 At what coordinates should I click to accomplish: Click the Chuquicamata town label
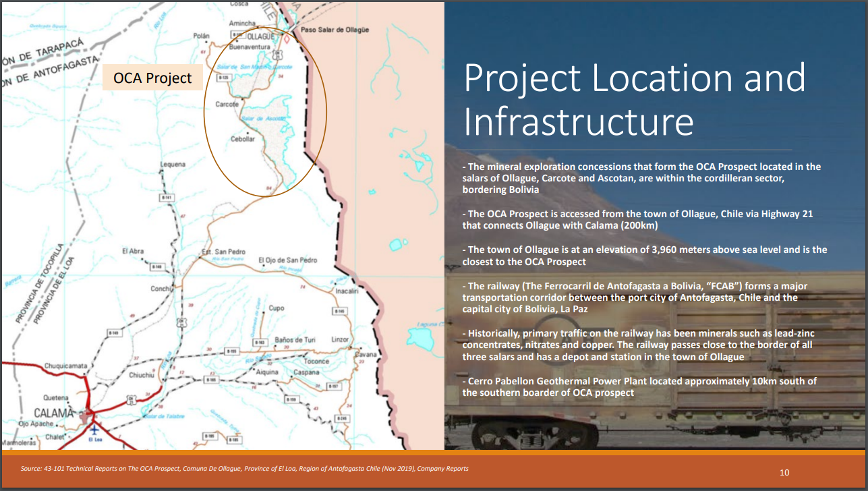pyautogui.click(x=65, y=366)
